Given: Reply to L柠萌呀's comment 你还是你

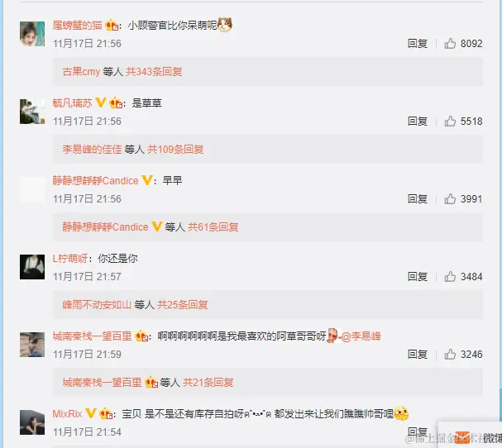Looking at the screenshot, I should point(418,276).
